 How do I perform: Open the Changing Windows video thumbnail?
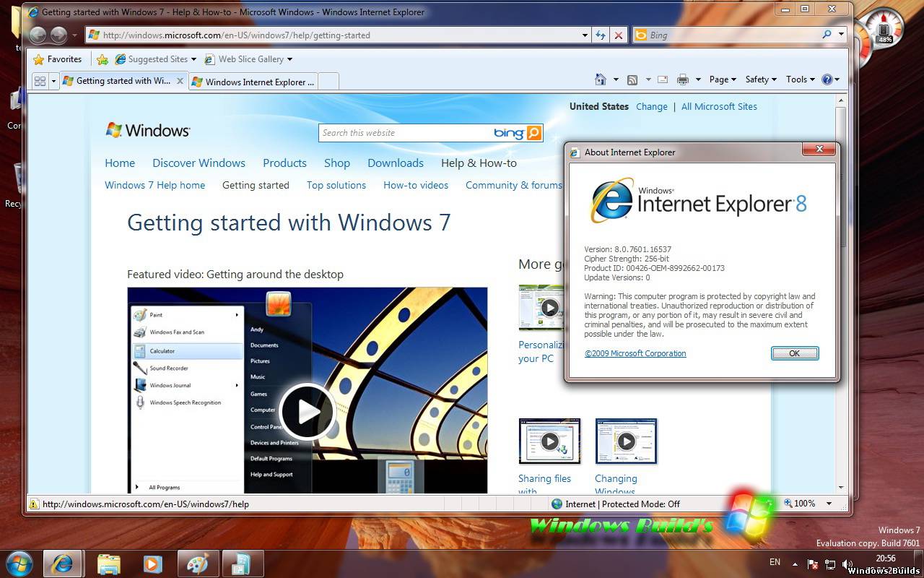point(626,441)
